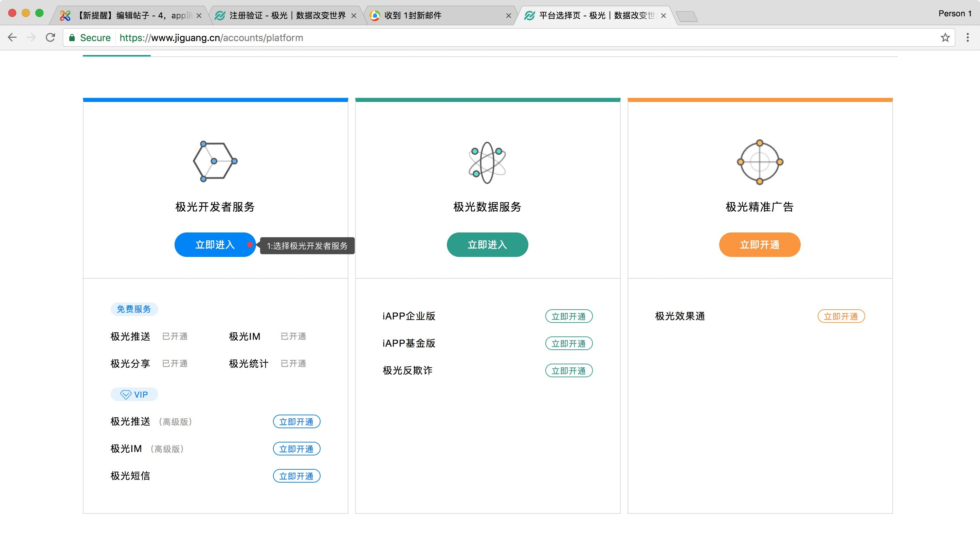Click the 极光开发者服务 hexagon icon

coord(215,161)
